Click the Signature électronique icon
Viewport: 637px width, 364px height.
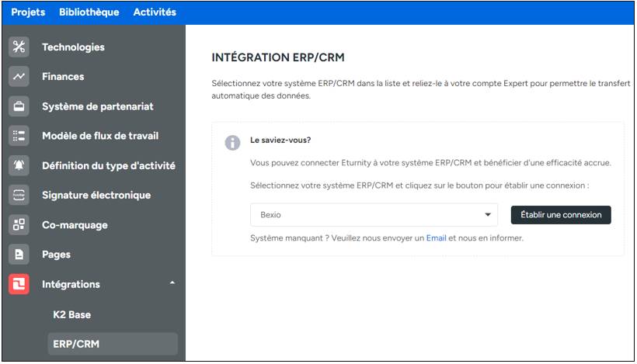[19, 195]
